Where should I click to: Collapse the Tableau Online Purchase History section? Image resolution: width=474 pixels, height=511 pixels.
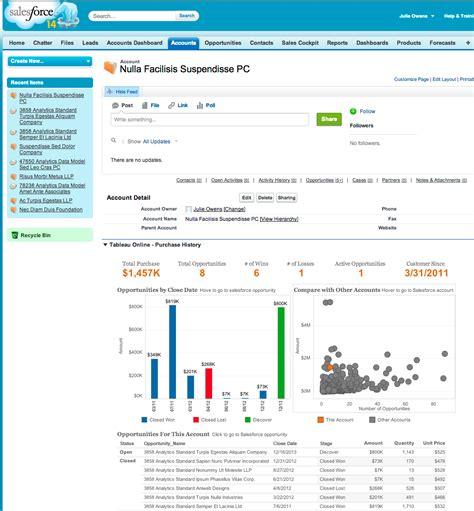tap(105, 245)
